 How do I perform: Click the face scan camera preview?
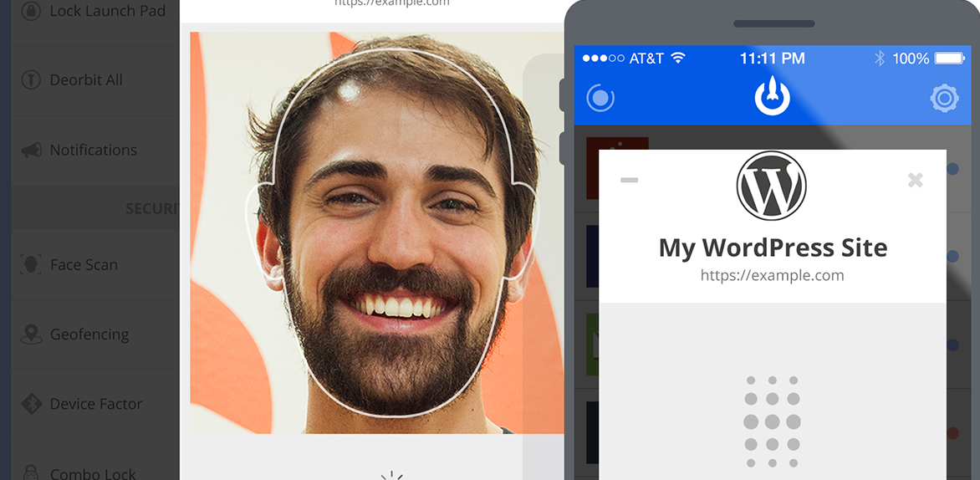click(377, 232)
